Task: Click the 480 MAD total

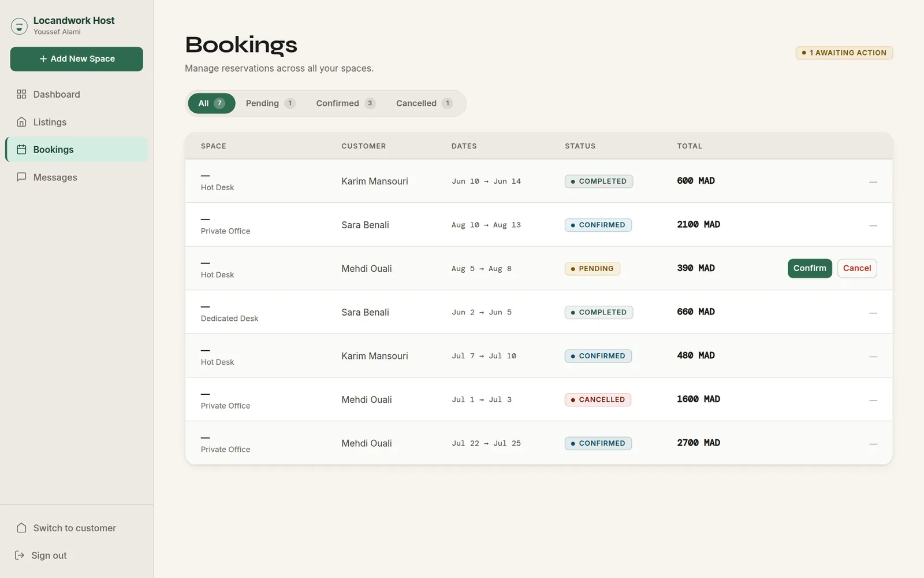Action: point(696,355)
